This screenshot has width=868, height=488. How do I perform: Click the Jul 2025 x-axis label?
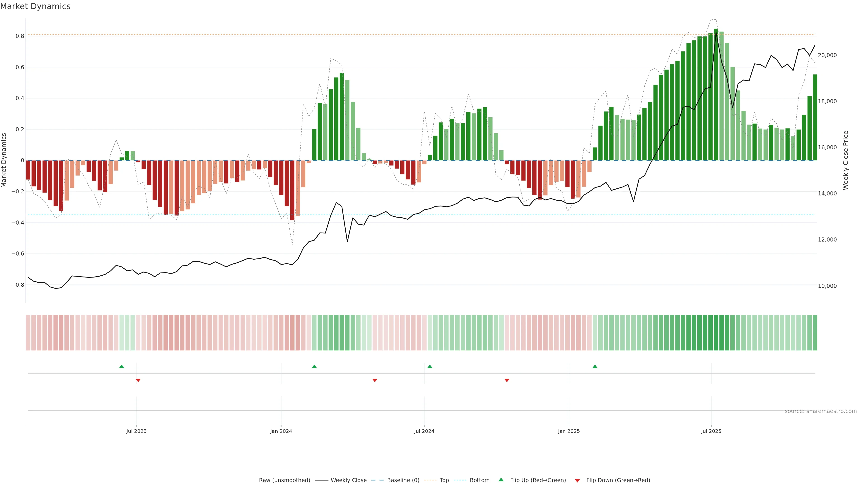click(x=711, y=431)
